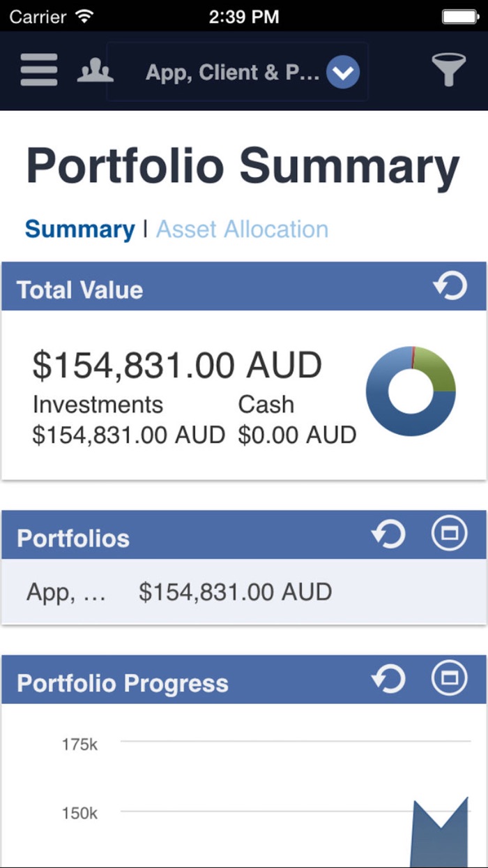Screen dimensions: 488x868
Task: Tap the clients group icon
Action: [95, 70]
